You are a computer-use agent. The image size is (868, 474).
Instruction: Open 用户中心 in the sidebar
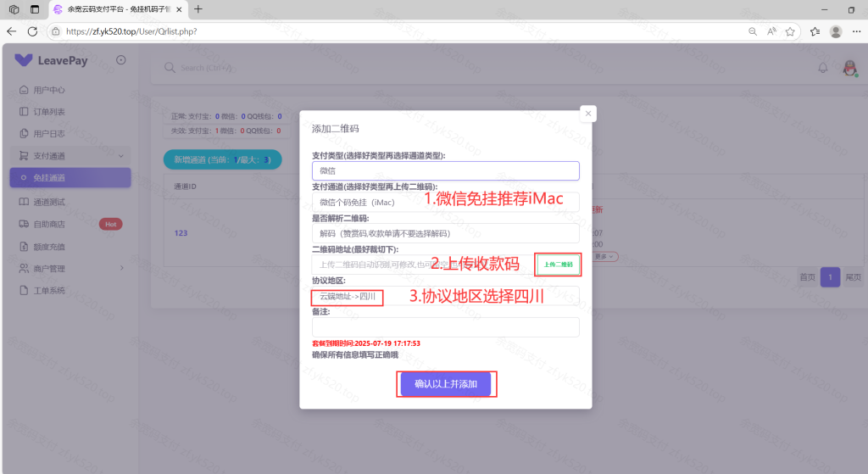pos(48,90)
